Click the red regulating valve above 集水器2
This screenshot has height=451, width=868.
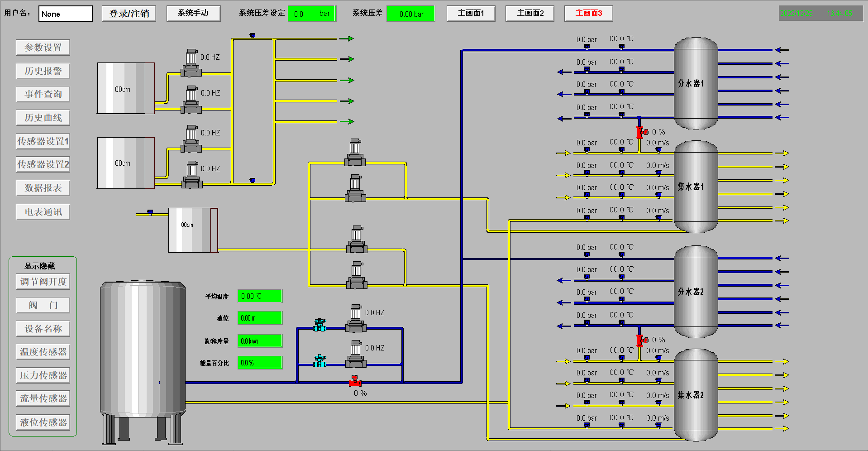click(641, 340)
